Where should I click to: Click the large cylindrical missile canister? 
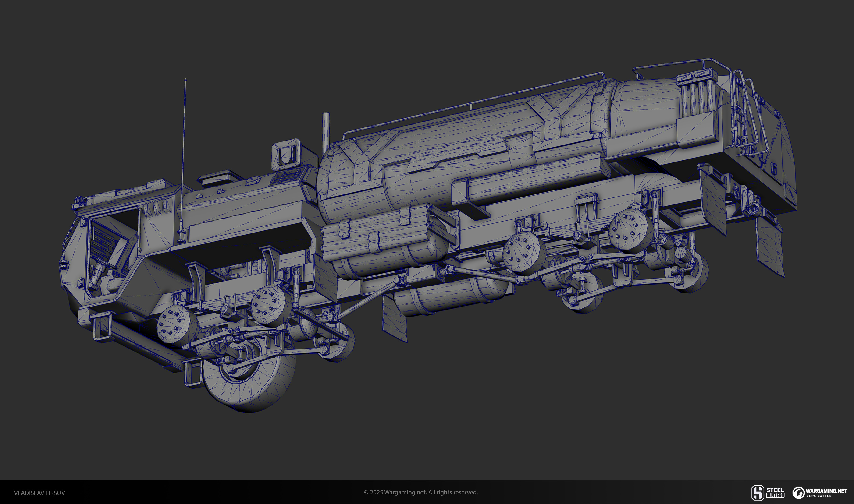459,146
